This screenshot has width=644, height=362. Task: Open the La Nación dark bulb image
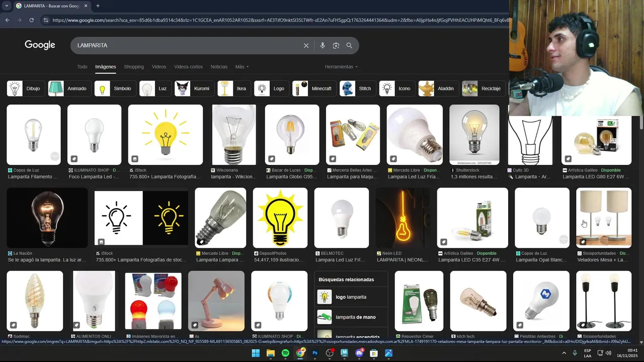[47, 218]
